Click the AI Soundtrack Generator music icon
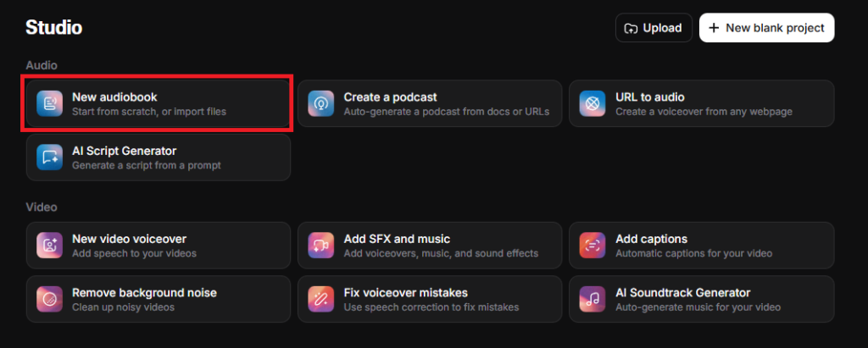This screenshot has height=348, width=868. (593, 299)
